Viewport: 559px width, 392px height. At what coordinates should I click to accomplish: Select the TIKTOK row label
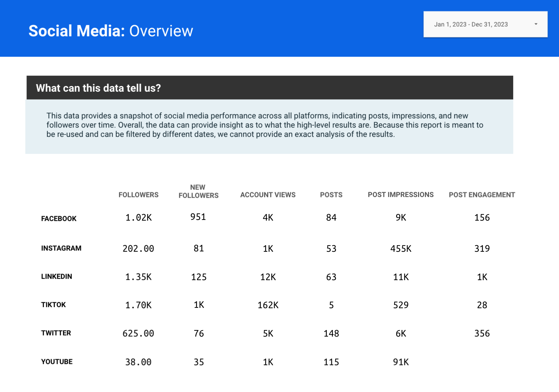pos(53,305)
